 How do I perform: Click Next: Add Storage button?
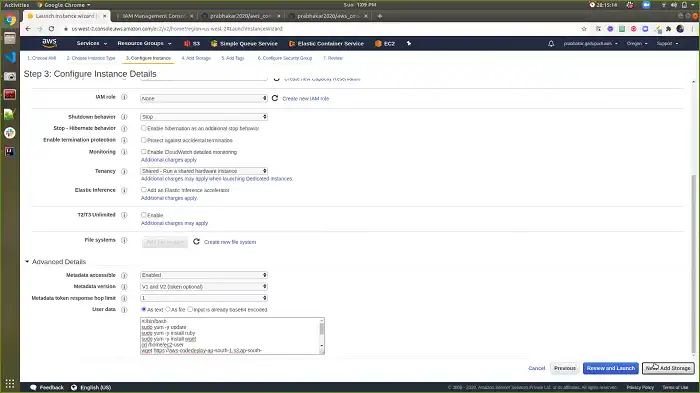[668, 368]
